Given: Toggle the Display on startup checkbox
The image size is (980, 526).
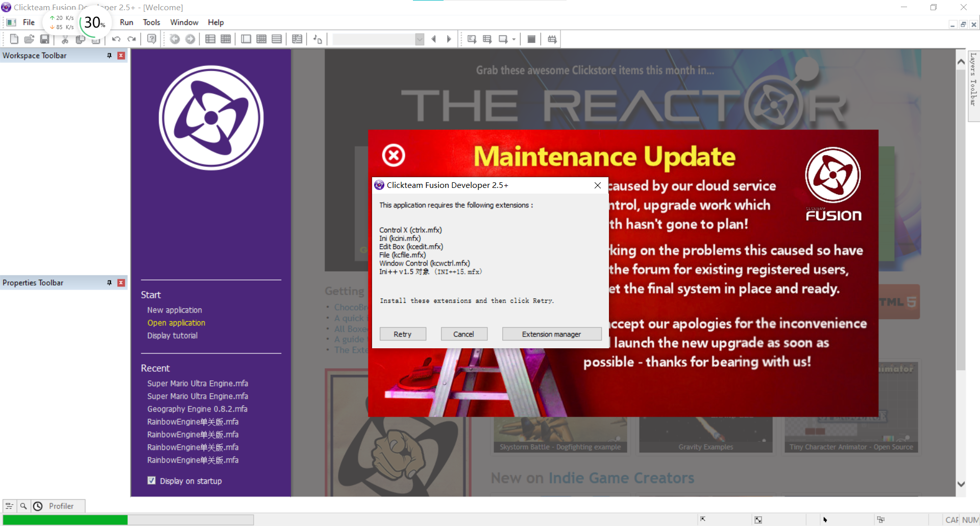Looking at the screenshot, I should (152, 481).
